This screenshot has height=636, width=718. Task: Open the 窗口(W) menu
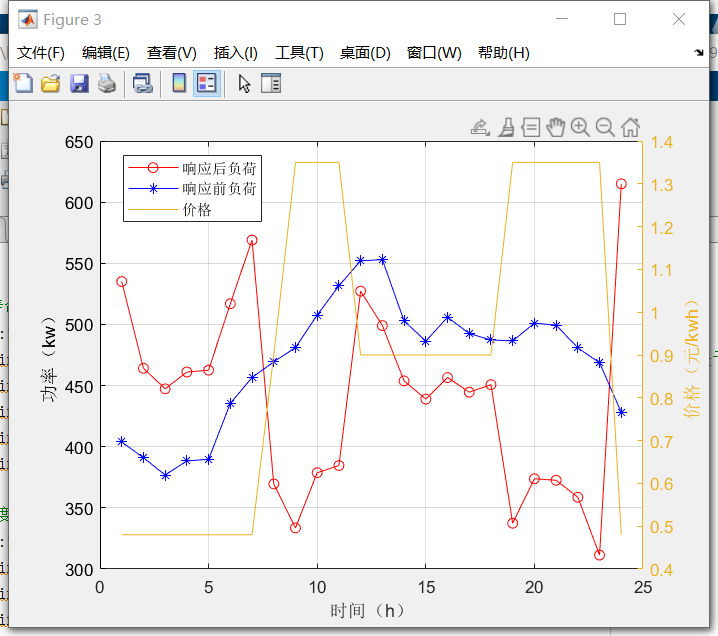[434, 53]
